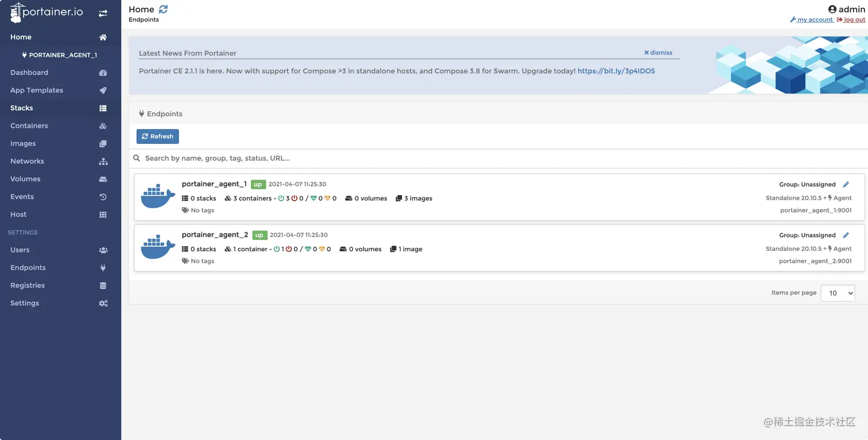Click the Dashboard gauge icon
The height and width of the screenshot is (440, 868).
(x=103, y=73)
